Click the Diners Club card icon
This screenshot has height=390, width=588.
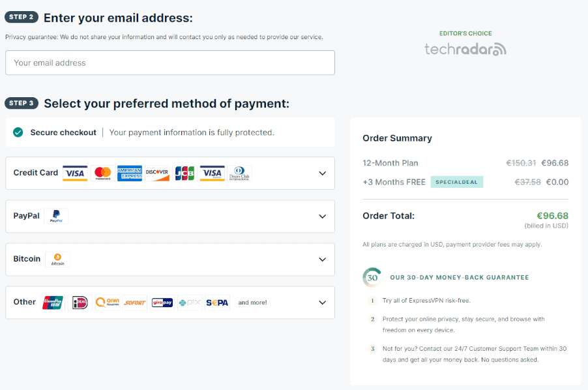point(239,173)
